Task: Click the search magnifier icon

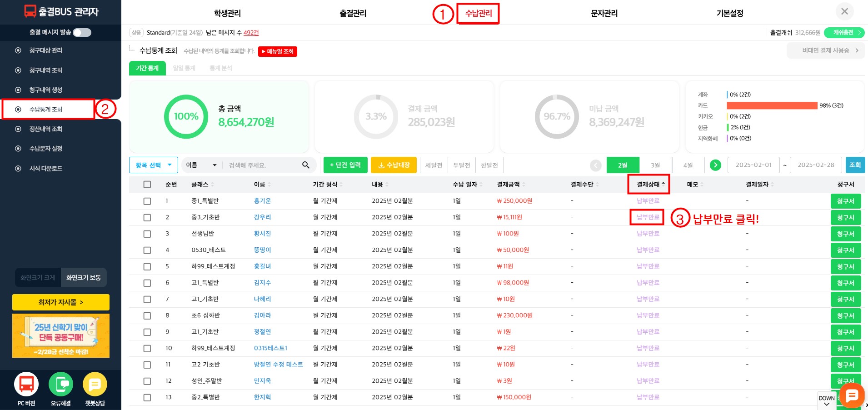Action: 306,165
